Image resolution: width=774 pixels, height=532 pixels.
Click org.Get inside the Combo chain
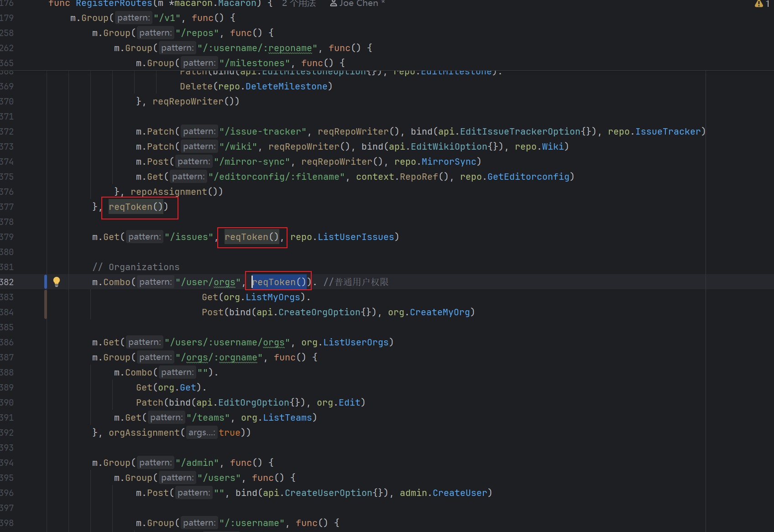(177, 387)
